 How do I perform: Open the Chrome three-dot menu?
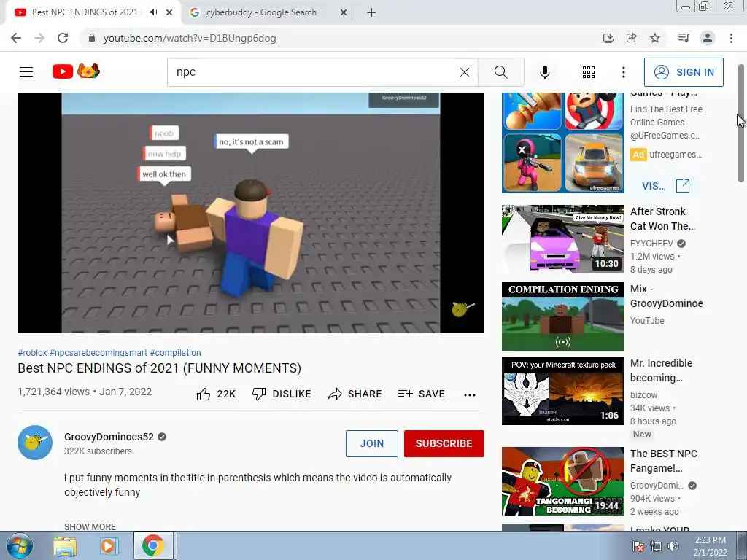tap(731, 38)
